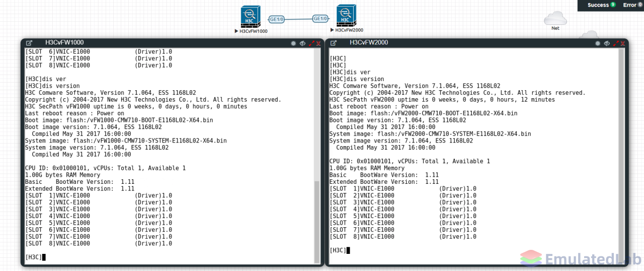Click the Copyright line in H3CvFW1000 console

153,100
